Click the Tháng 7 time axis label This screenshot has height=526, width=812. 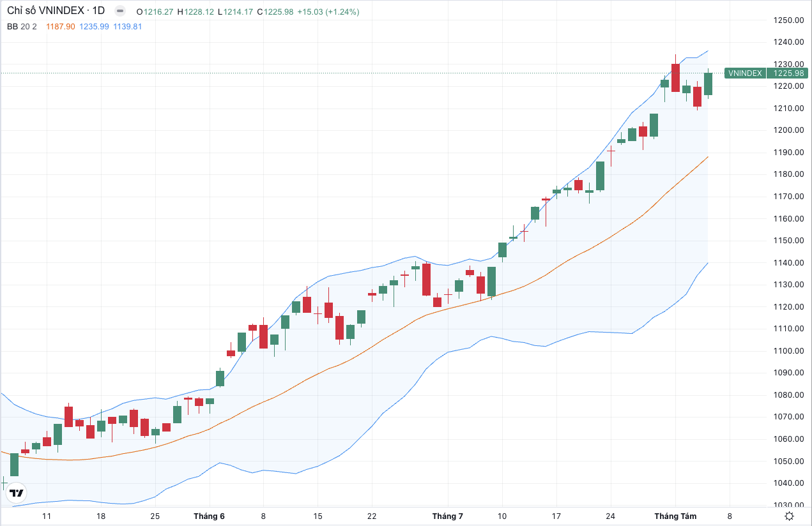(447, 516)
